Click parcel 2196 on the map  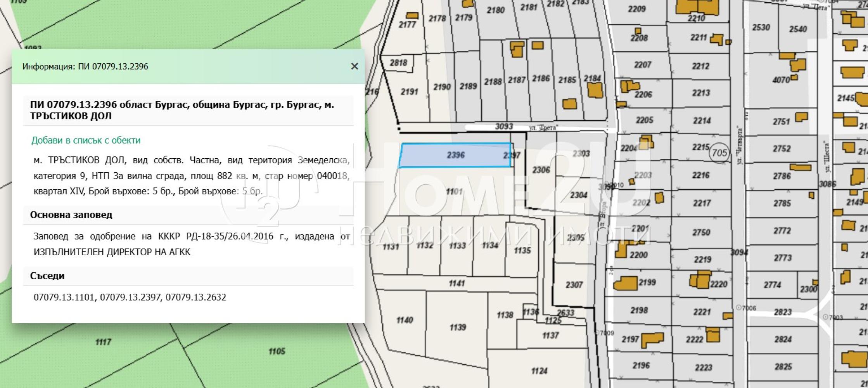[641, 365]
